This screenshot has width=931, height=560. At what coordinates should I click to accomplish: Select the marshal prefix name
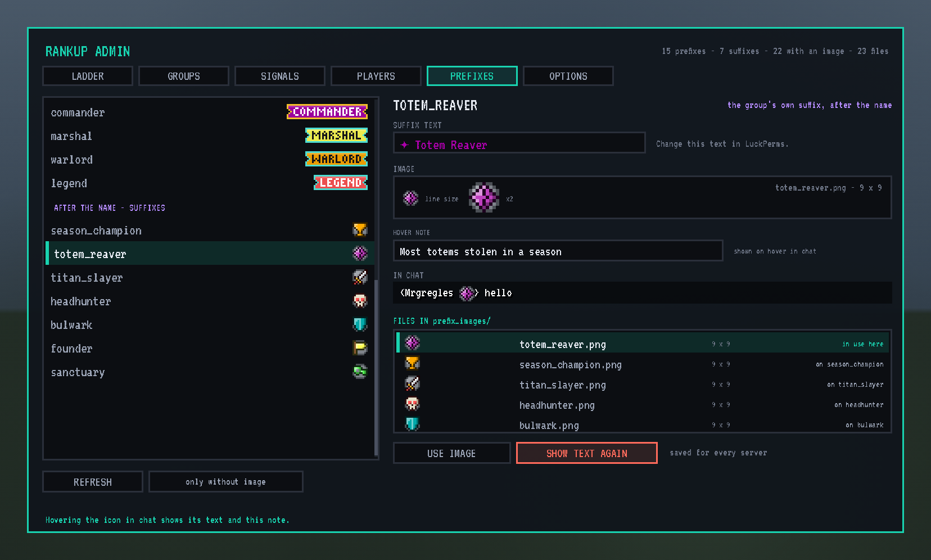(71, 136)
